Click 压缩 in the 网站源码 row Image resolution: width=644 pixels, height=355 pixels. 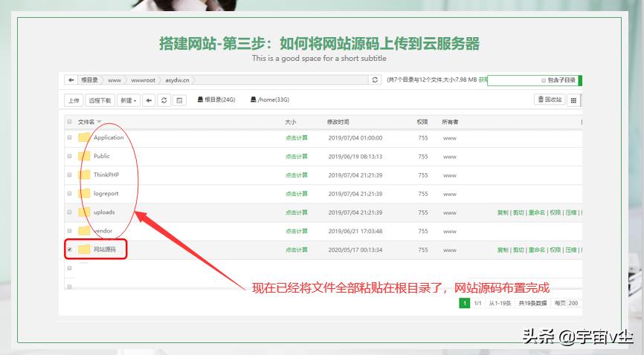click(x=571, y=250)
